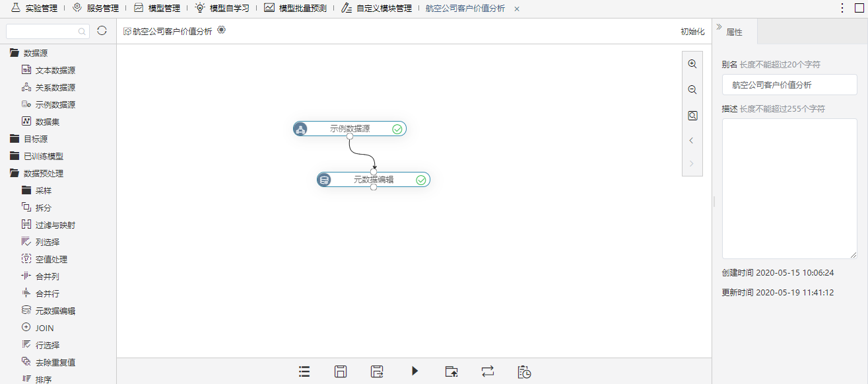Zoom out on the canvas
Image resolution: width=868 pixels, height=384 pixels.
tap(692, 90)
